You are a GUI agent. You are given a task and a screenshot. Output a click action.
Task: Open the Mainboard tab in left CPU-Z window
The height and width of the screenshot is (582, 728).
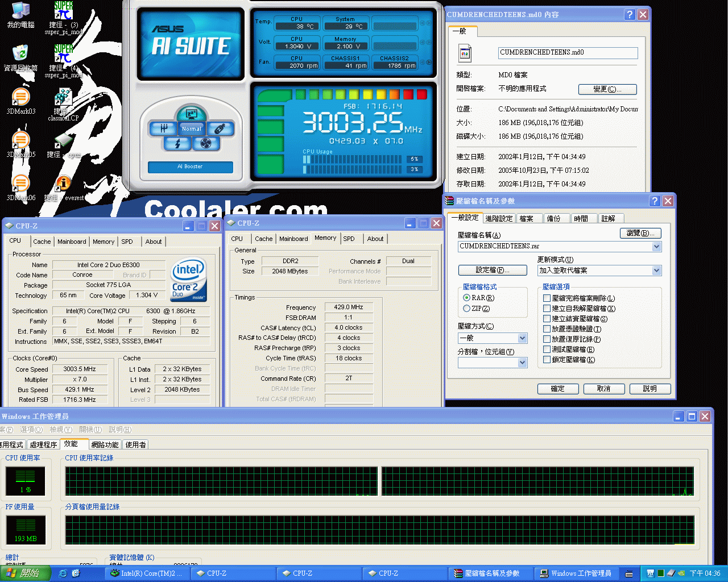(x=72, y=242)
